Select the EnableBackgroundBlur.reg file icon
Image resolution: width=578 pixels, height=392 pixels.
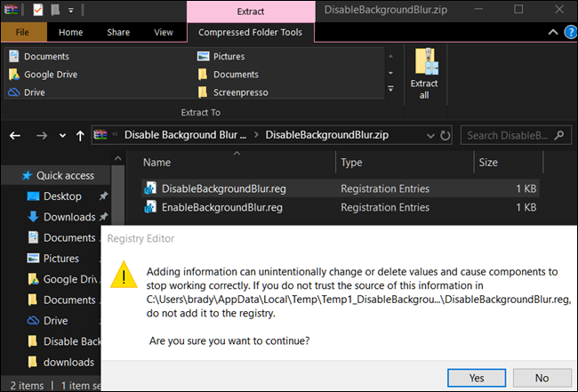pos(151,208)
